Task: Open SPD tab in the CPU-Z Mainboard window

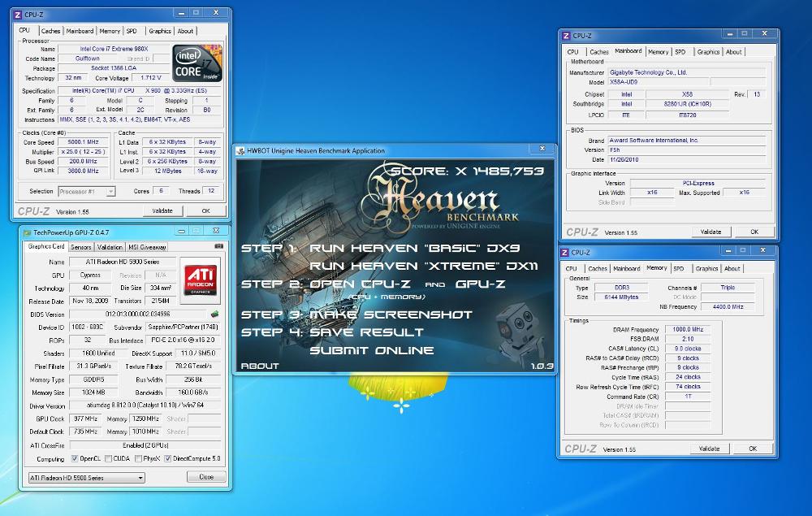Action: tap(680, 52)
